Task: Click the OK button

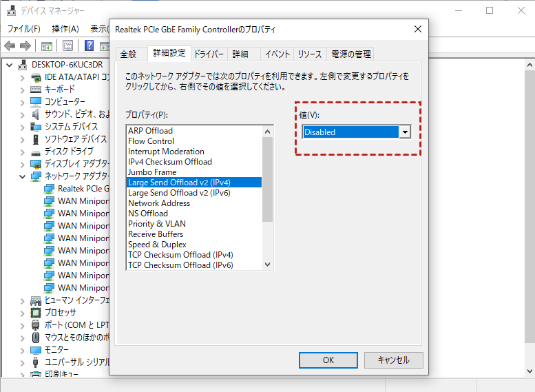Action: (328, 360)
